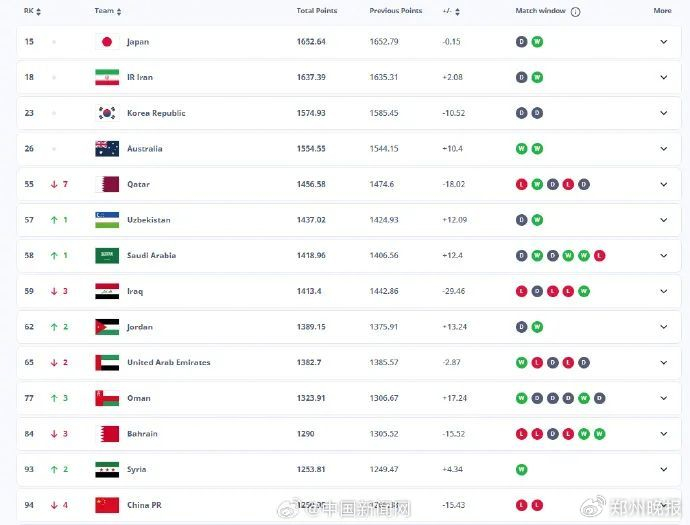Sort by the Team column arrows
The image size is (690, 525).
tap(119, 12)
